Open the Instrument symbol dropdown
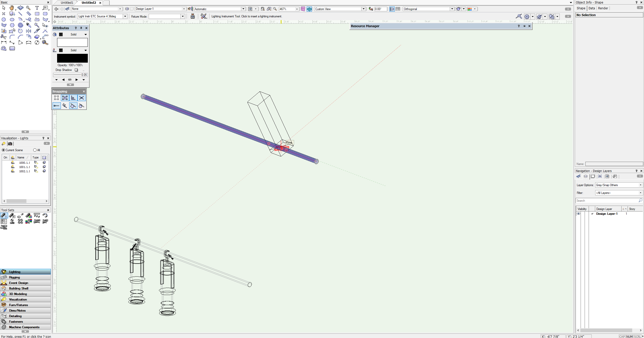 coord(125,16)
